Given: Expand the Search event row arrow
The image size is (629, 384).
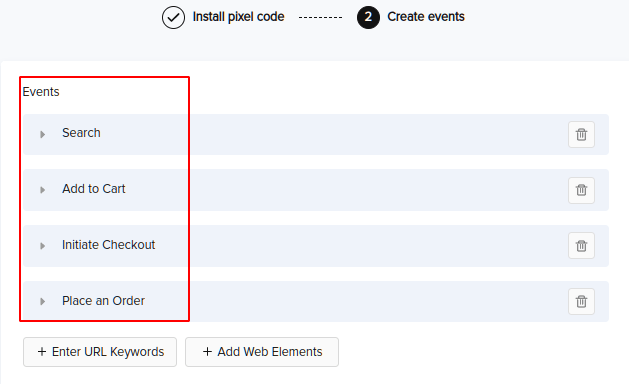Looking at the screenshot, I should [43, 134].
